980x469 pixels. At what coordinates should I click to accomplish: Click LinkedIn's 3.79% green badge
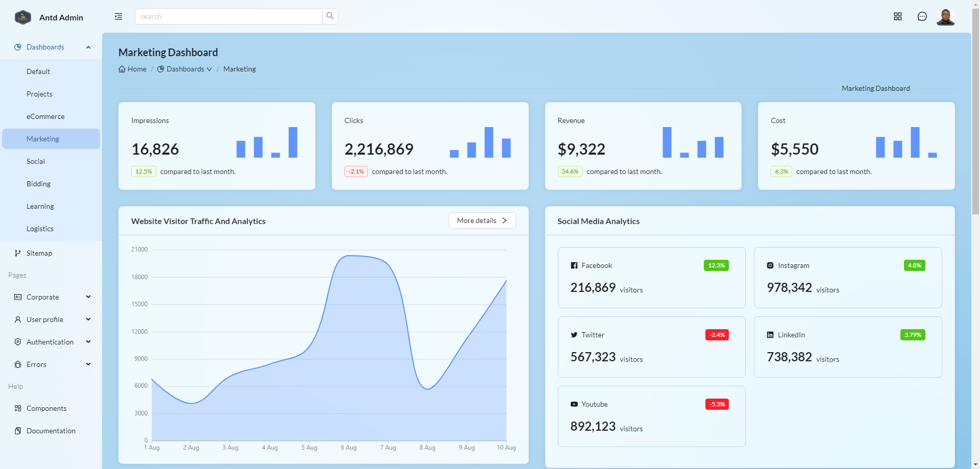[x=913, y=335]
